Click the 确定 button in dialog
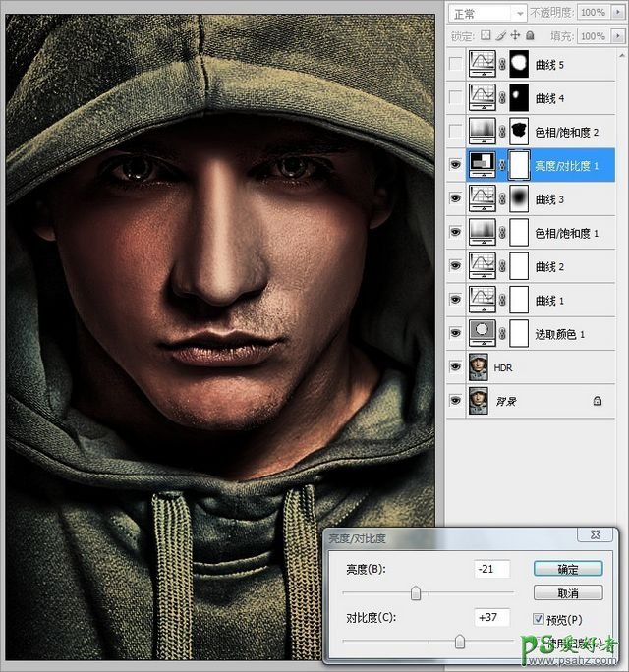The height and width of the screenshot is (672, 629). [x=568, y=569]
